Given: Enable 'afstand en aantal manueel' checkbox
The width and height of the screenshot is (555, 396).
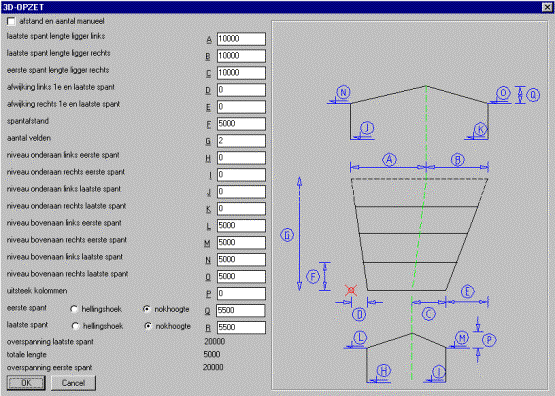Looking at the screenshot, I should 11,22.
